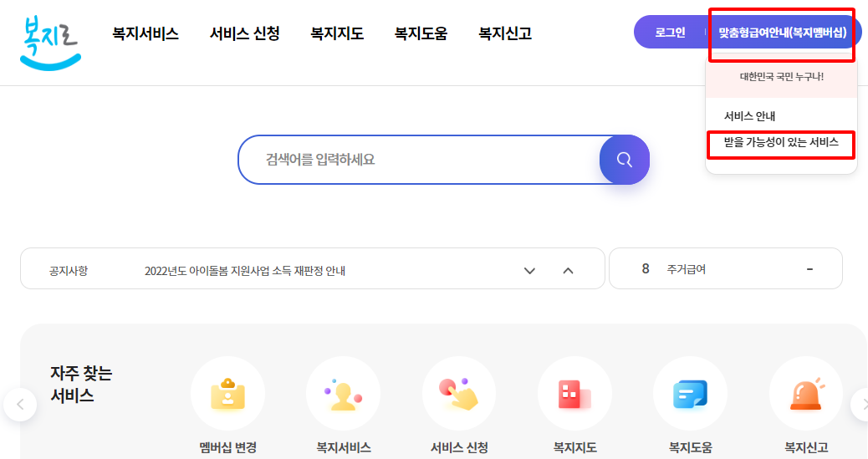Open the 복지지도 red building icon
The width and height of the screenshot is (868, 459).
pyautogui.click(x=574, y=393)
